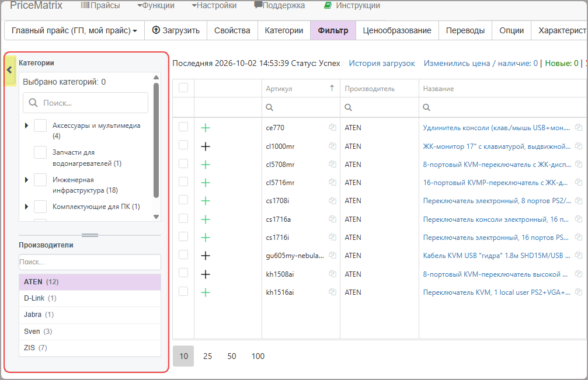Copy the product name in gu605my-nebula row

(579, 255)
